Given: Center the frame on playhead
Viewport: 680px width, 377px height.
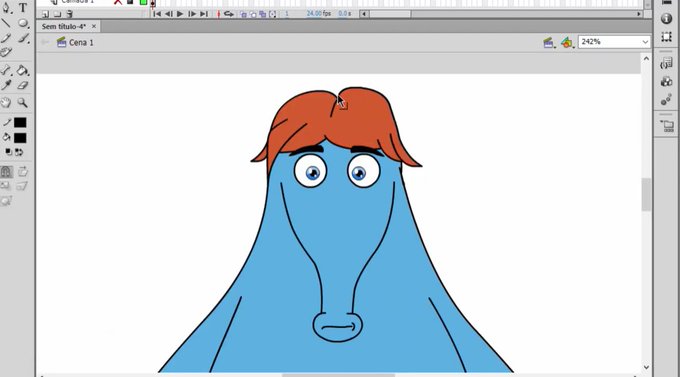Looking at the screenshot, I should (x=219, y=14).
